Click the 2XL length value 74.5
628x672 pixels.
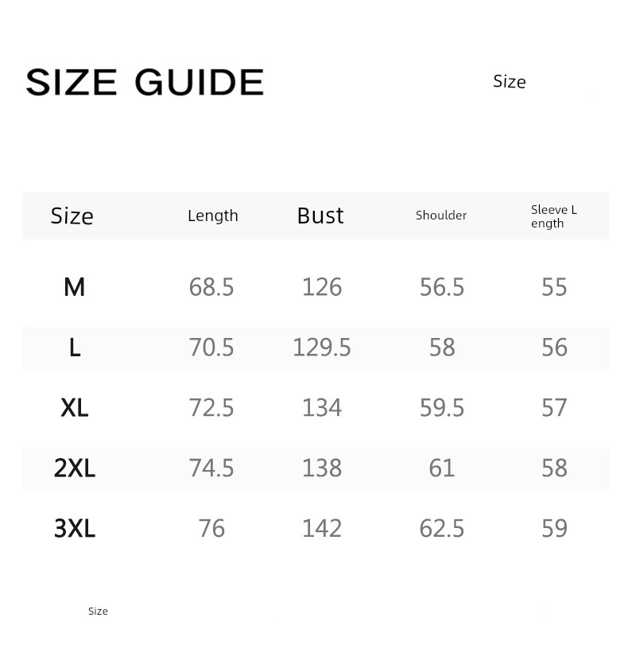point(211,468)
